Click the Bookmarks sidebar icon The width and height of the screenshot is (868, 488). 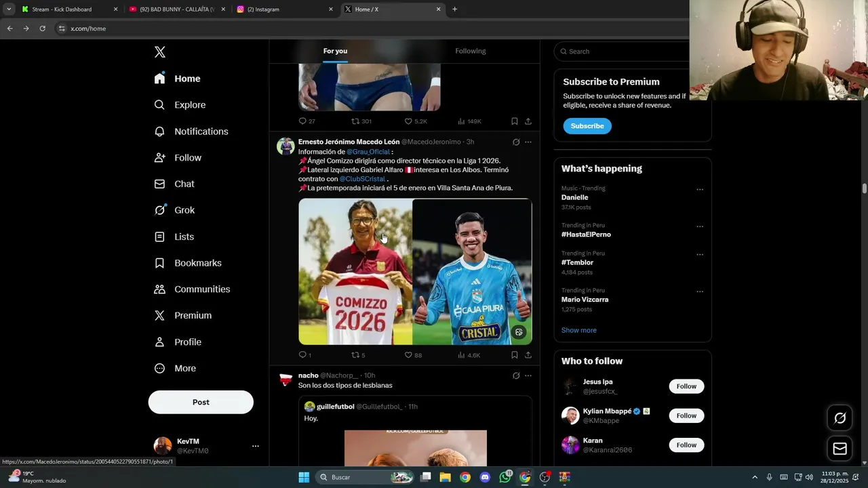click(x=159, y=263)
